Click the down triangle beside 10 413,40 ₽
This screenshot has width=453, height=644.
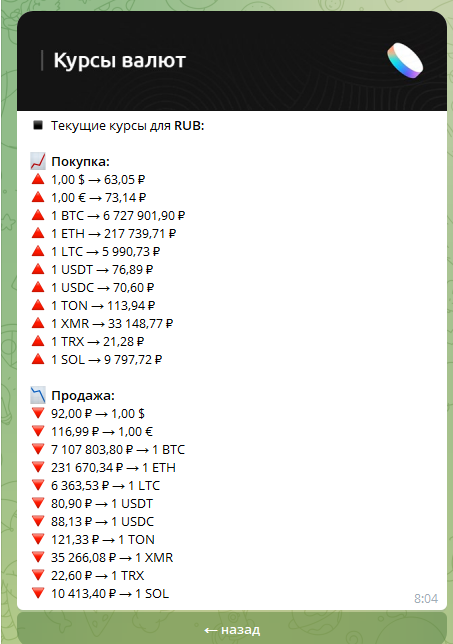tap(38, 593)
